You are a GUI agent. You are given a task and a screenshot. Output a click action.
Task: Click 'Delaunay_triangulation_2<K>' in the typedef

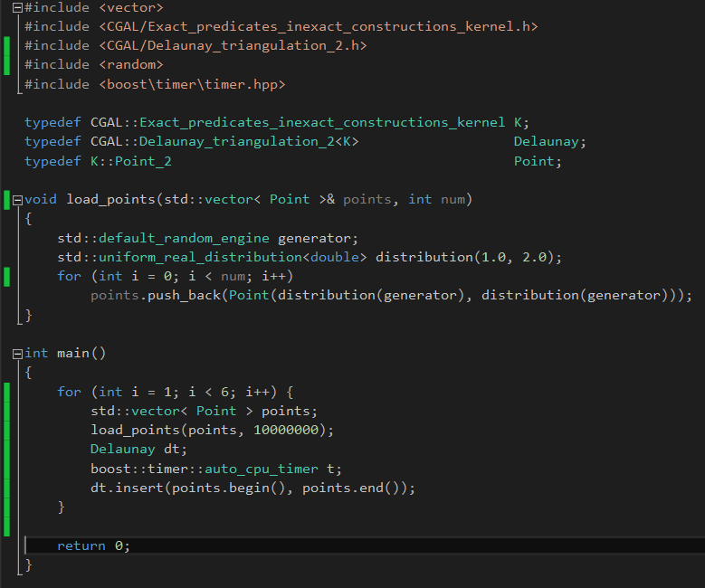tap(249, 142)
